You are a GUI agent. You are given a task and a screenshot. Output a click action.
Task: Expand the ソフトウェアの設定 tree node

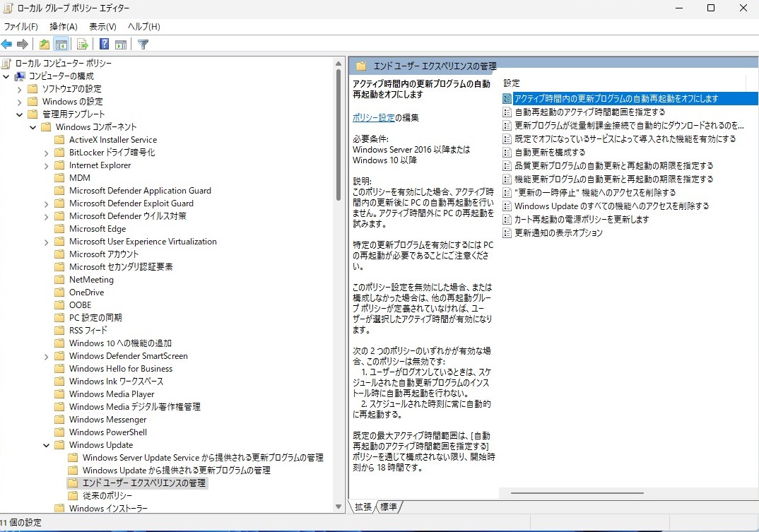(x=20, y=89)
